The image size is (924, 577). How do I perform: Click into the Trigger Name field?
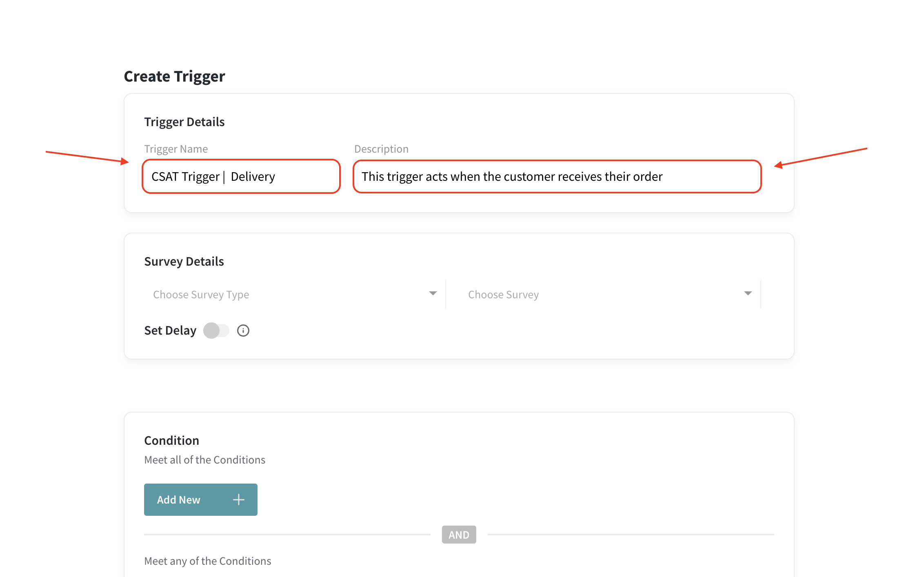point(241,176)
